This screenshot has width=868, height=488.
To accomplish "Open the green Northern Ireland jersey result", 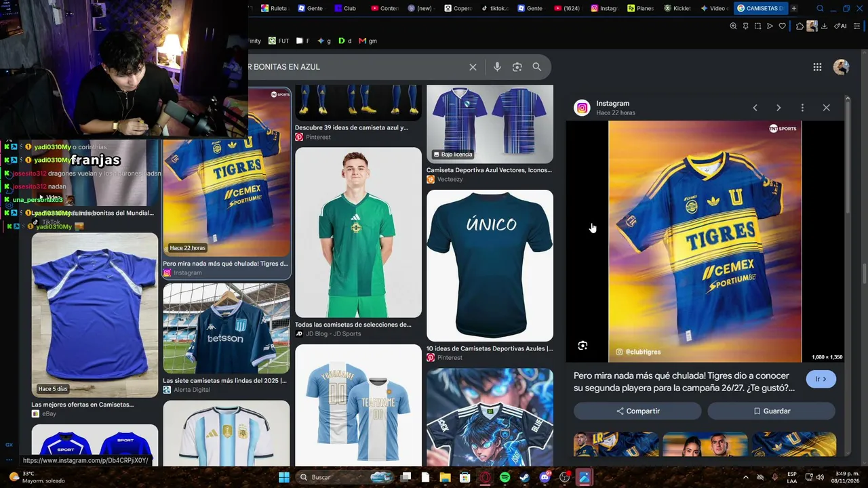I will point(358,232).
